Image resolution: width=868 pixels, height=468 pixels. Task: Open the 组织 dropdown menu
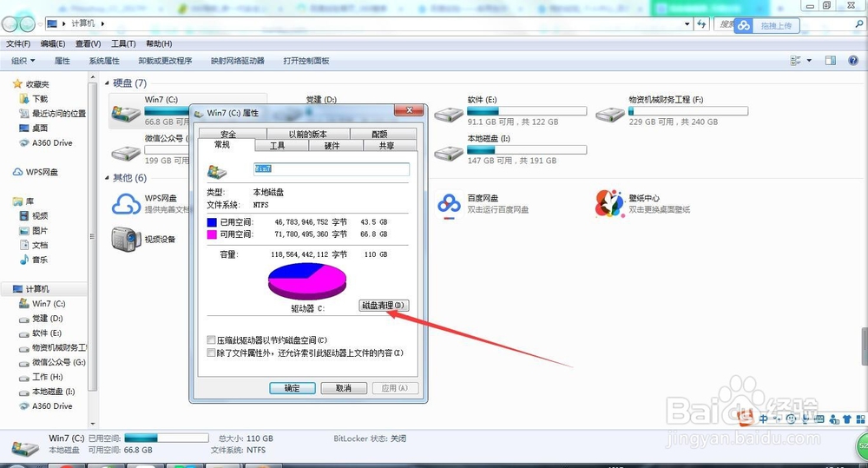(23, 61)
